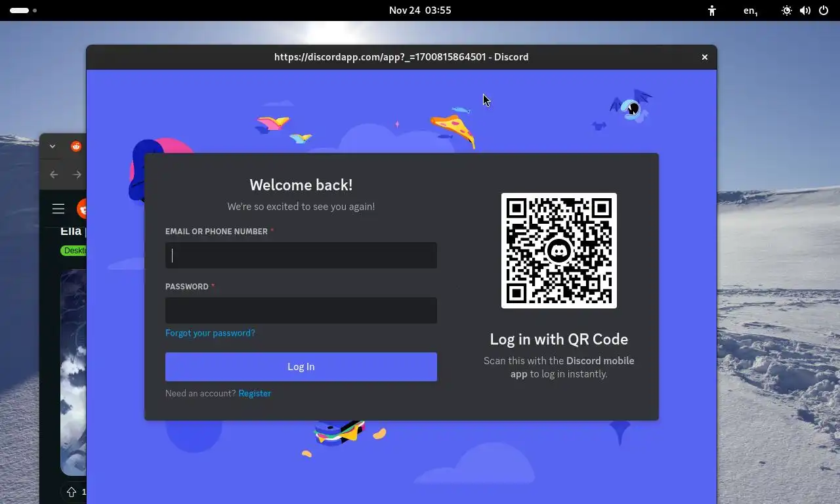Screen dimensions: 840x504
Task: Select the Discord window title text
Action: pos(402,57)
